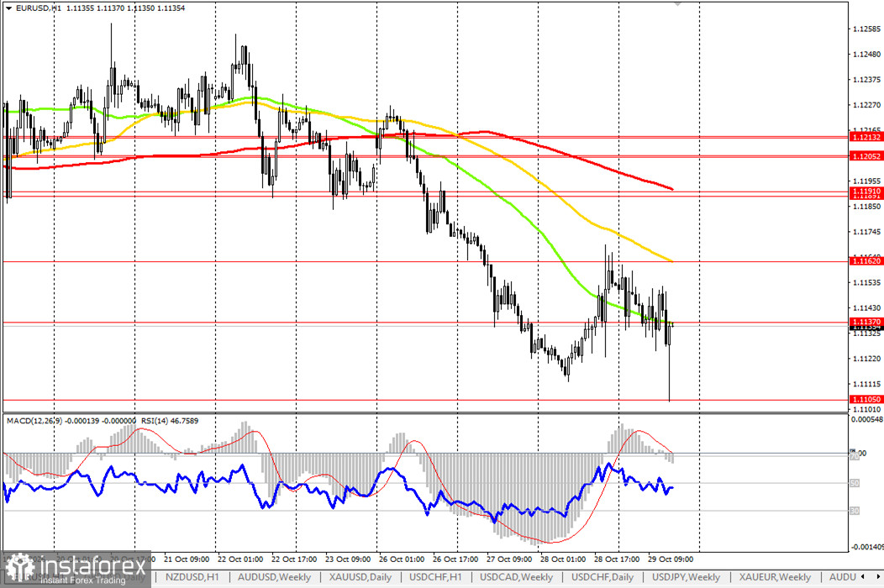This screenshot has width=884, height=588.
Task: Click the 1.12270 price axis value
Action: [866, 105]
